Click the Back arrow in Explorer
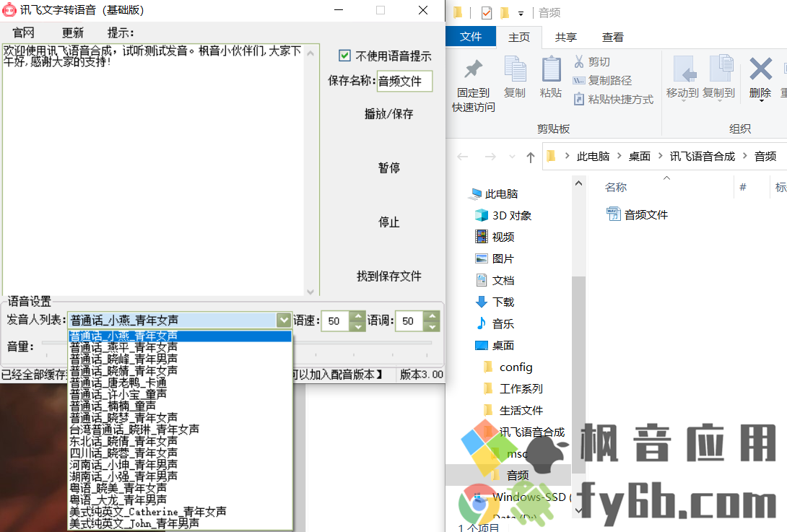This screenshot has width=787, height=532. [x=462, y=157]
